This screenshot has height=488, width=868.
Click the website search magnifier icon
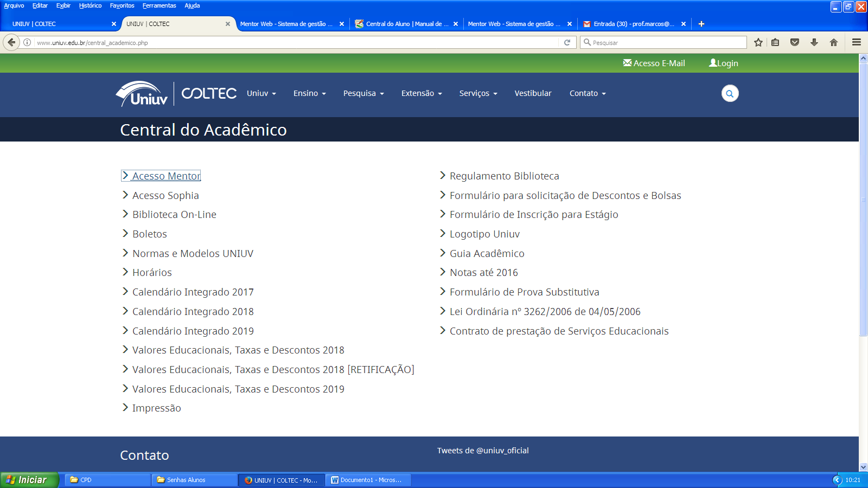pos(730,94)
